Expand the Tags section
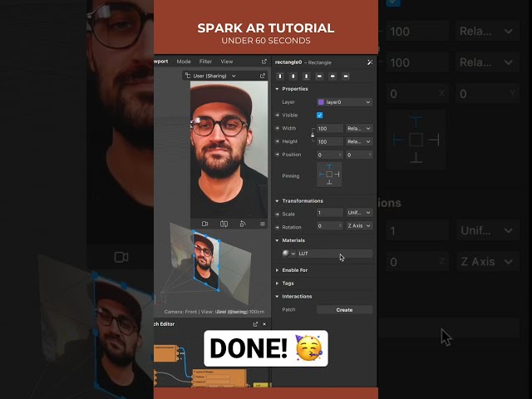532x399 pixels. coord(277,283)
